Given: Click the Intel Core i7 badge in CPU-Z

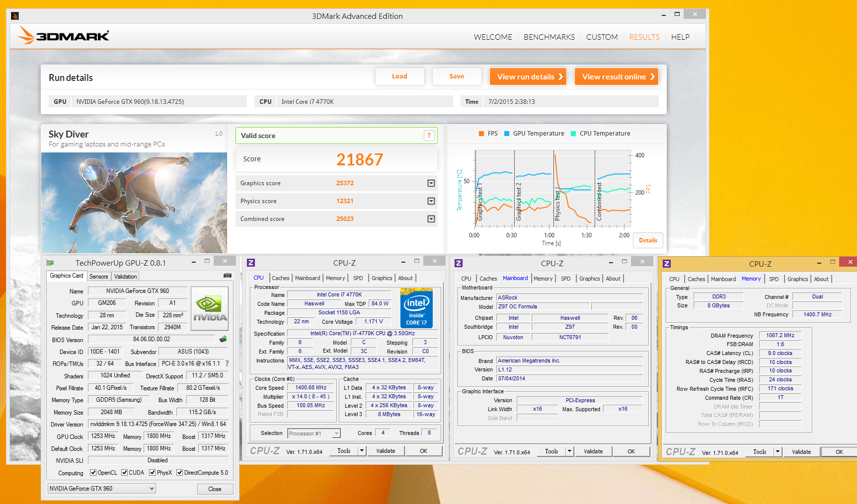Looking at the screenshot, I should click(x=416, y=308).
